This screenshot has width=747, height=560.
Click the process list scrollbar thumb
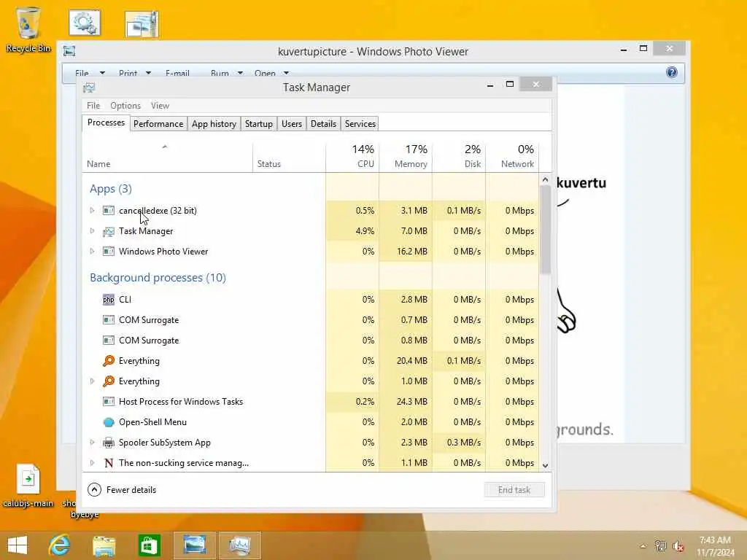(x=546, y=230)
